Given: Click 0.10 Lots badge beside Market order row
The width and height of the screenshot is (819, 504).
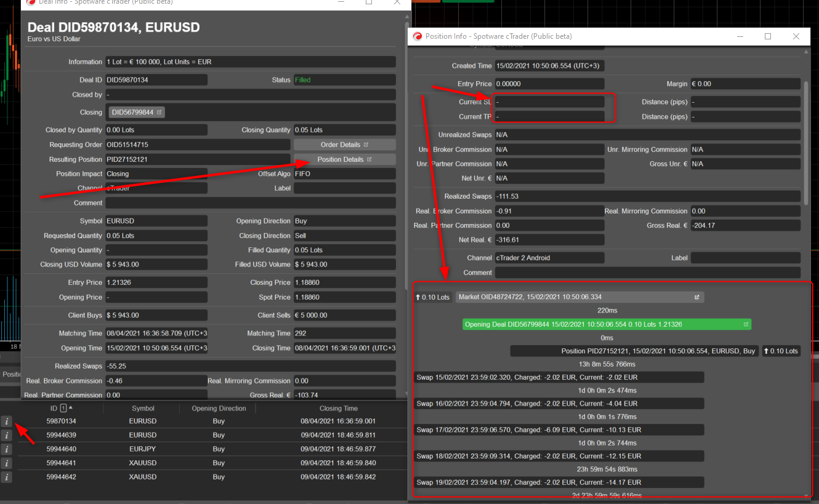Looking at the screenshot, I should click(433, 297).
